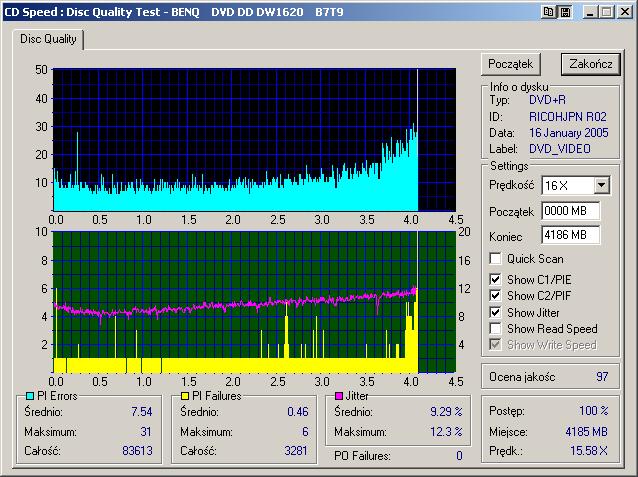The height and width of the screenshot is (477, 638).
Task: Click the save floppy disk icon in title bar
Action: (x=565, y=12)
